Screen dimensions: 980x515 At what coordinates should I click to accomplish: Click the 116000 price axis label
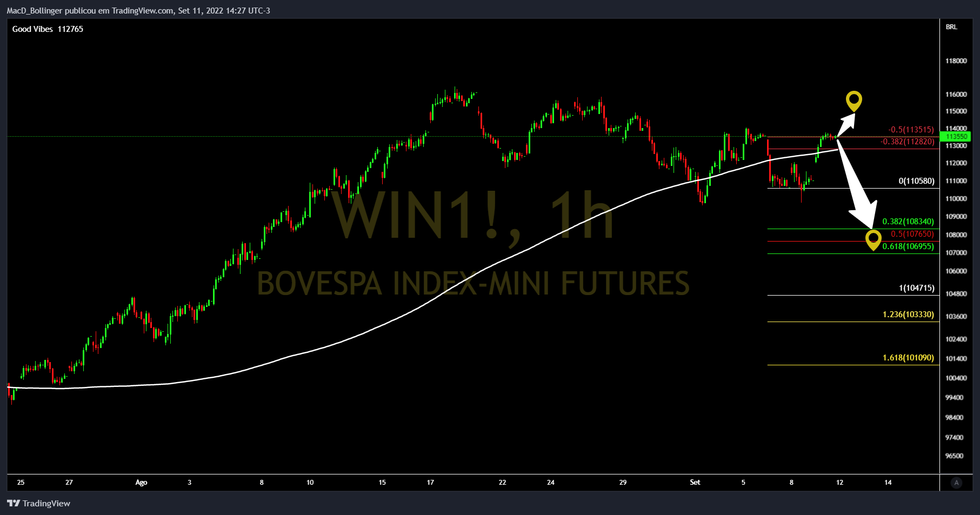pos(956,95)
